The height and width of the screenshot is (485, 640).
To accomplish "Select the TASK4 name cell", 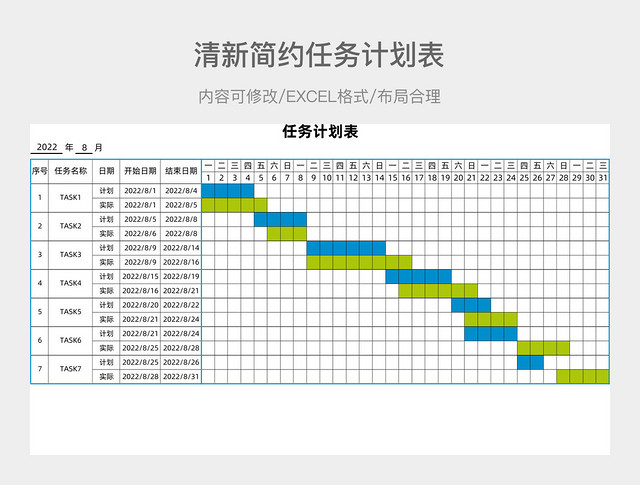I will [x=71, y=283].
